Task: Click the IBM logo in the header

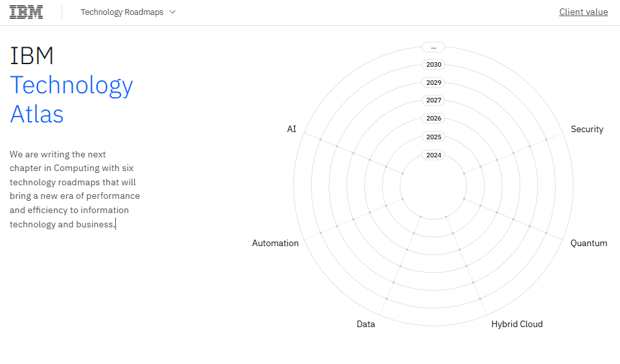Action: 26,12
